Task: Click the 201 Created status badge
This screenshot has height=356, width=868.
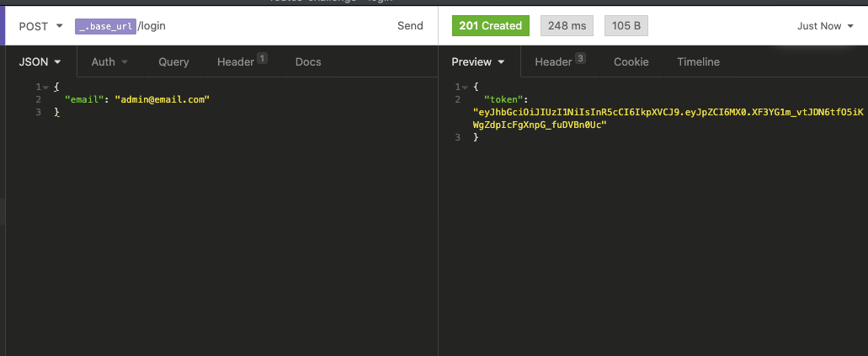Action: coord(491,25)
